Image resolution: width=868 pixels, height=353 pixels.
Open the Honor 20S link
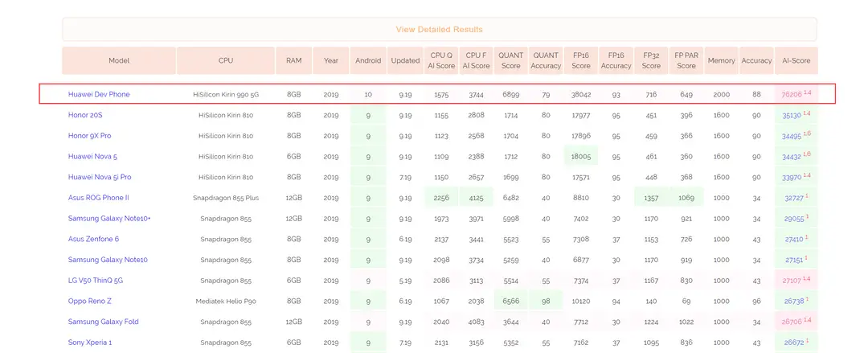85,115
